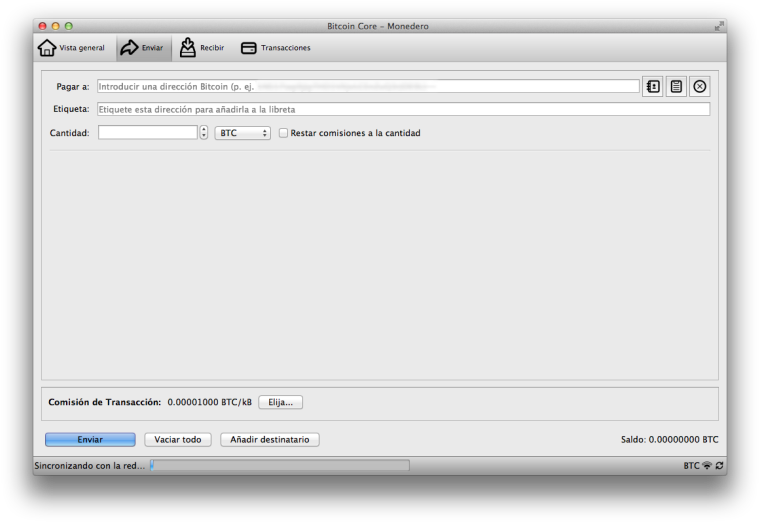The width and height of the screenshot is (759, 522).
Task: Paste address from clipboard icon
Action: tap(676, 87)
